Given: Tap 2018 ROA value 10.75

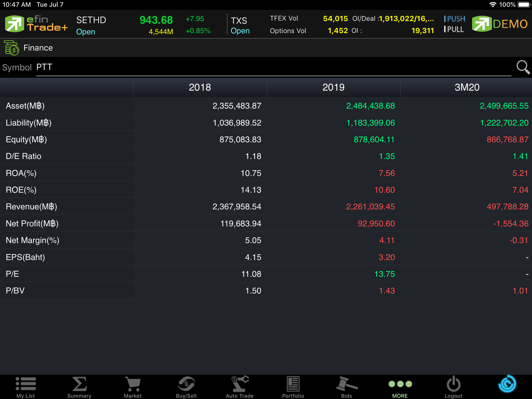Looking at the screenshot, I should pos(251,173).
